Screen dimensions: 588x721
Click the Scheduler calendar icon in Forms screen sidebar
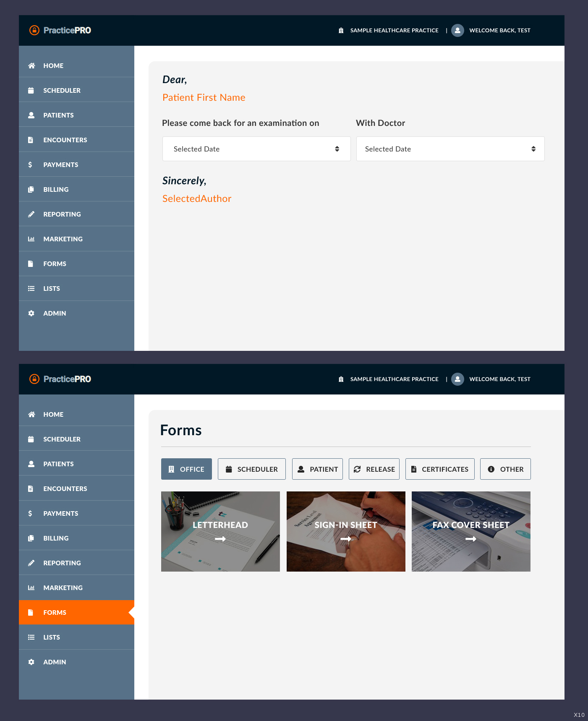click(31, 439)
